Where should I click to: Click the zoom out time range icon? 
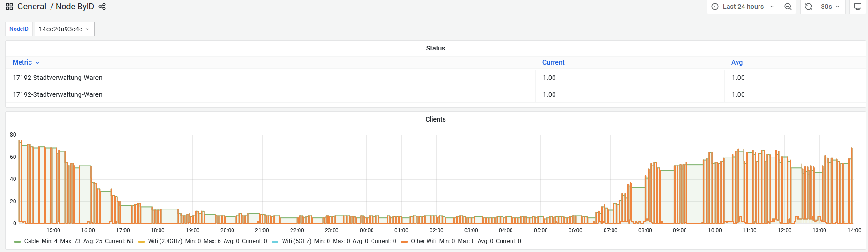(788, 7)
